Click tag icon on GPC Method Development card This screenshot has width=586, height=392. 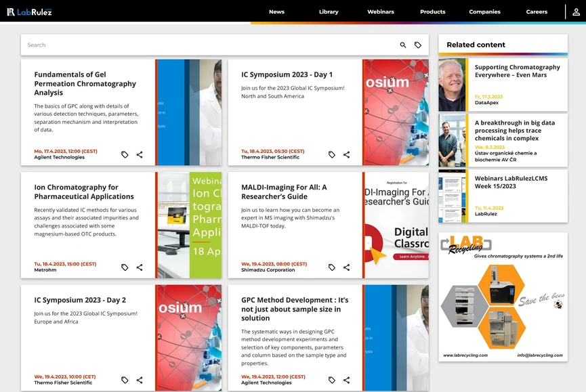coord(332,380)
